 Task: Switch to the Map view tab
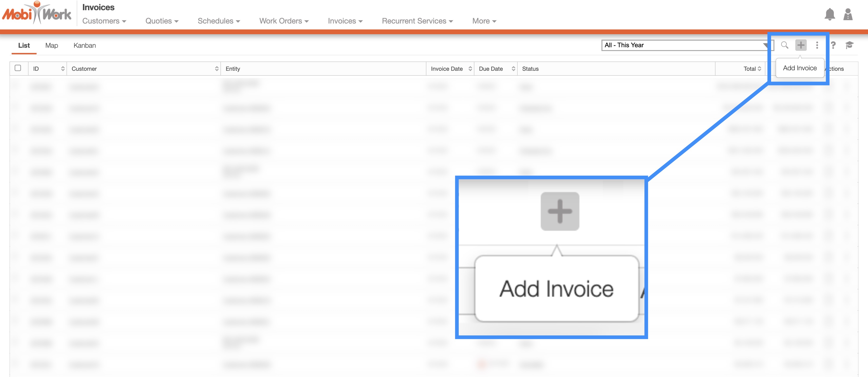pyautogui.click(x=52, y=45)
